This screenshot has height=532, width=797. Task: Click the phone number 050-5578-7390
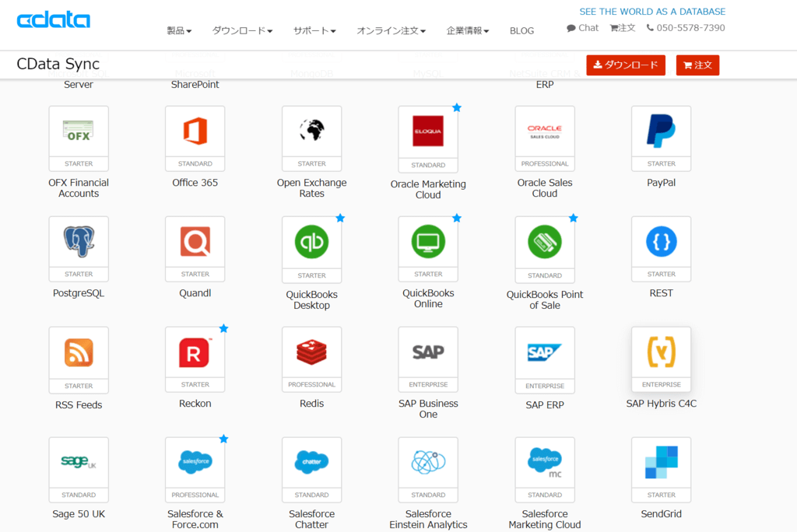[686, 28]
